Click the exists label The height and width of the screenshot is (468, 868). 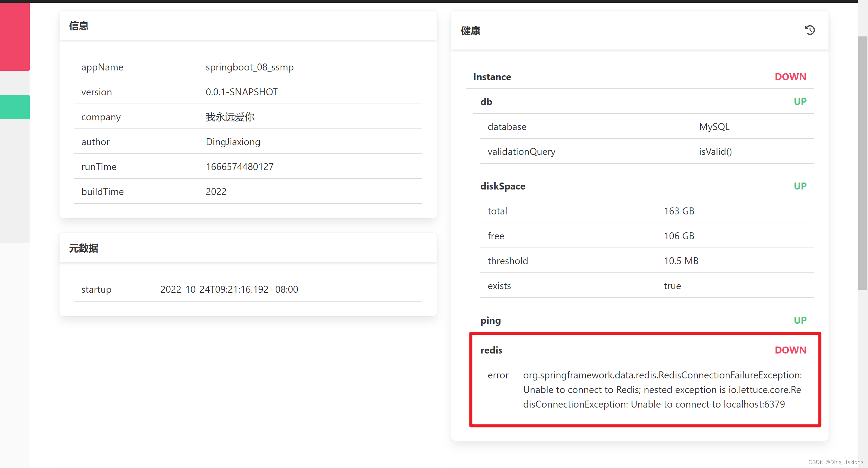pos(499,286)
